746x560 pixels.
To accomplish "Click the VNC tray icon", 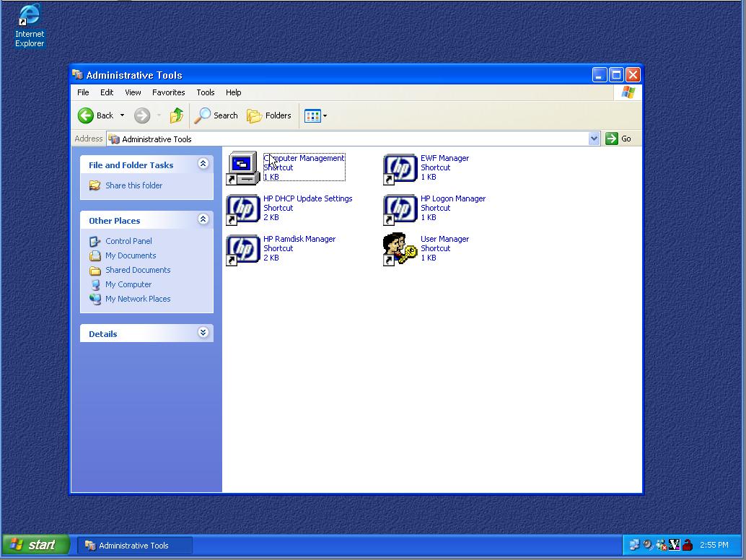I will [674, 545].
